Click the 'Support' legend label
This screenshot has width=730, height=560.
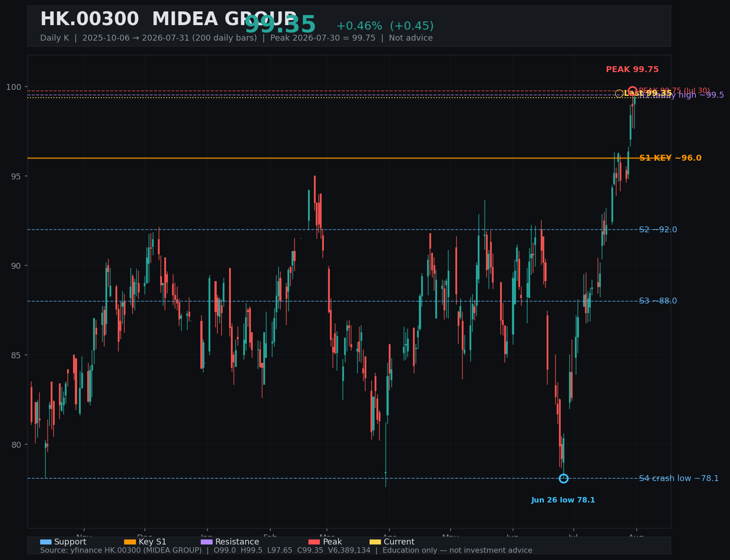click(70, 542)
